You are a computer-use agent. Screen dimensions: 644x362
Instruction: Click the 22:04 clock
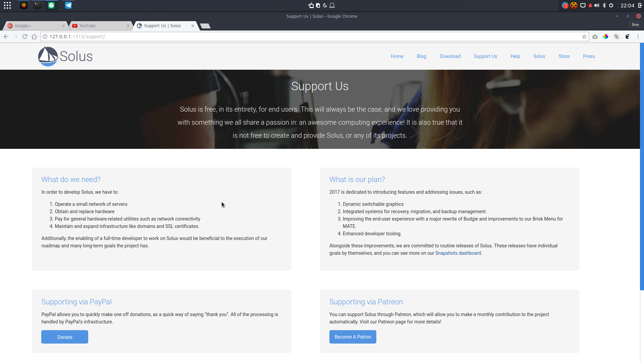(x=627, y=5)
